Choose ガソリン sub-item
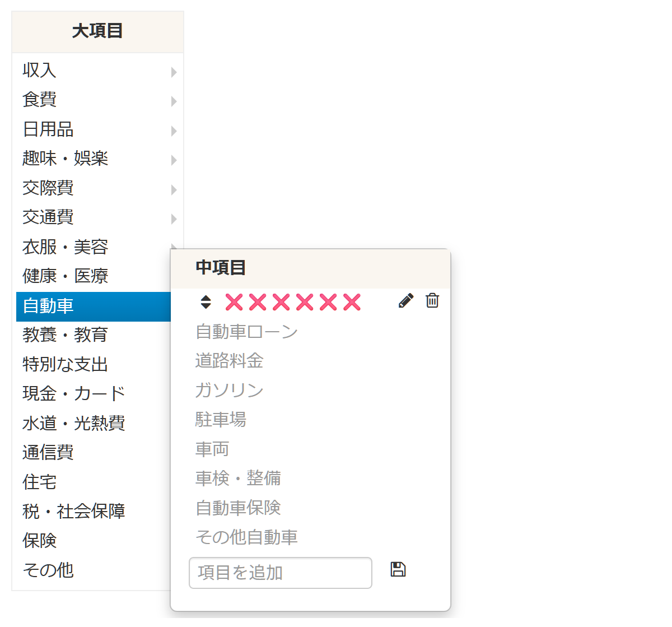This screenshot has width=672, height=627. (x=229, y=390)
